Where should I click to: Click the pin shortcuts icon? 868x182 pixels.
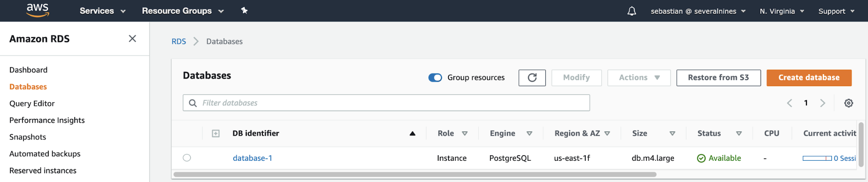244,10
